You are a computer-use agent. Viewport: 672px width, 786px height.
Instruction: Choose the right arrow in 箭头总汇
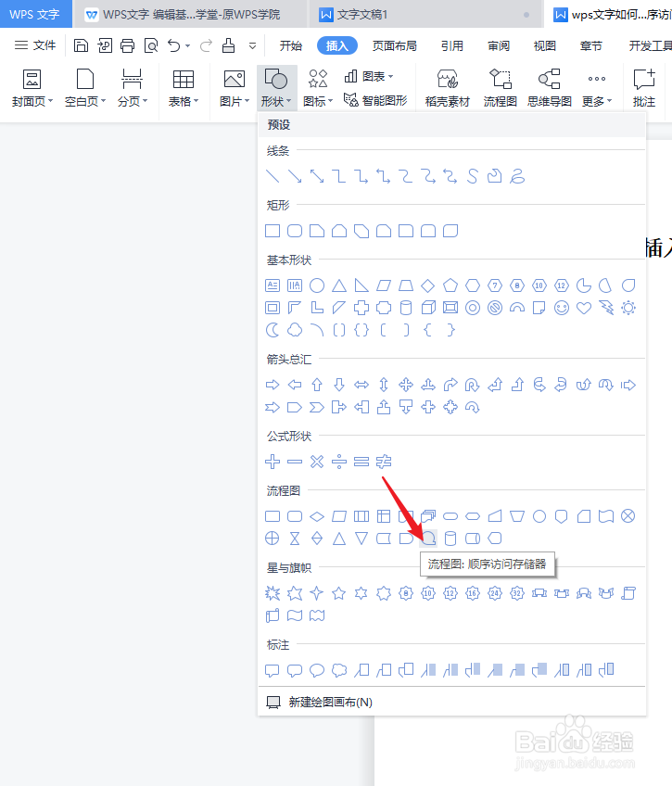pos(273,385)
